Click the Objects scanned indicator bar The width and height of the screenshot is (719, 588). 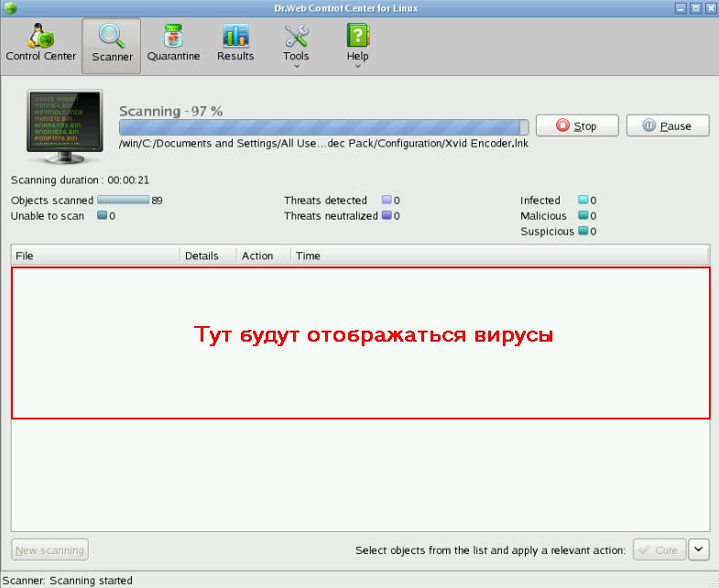pyautogui.click(x=123, y=200)
